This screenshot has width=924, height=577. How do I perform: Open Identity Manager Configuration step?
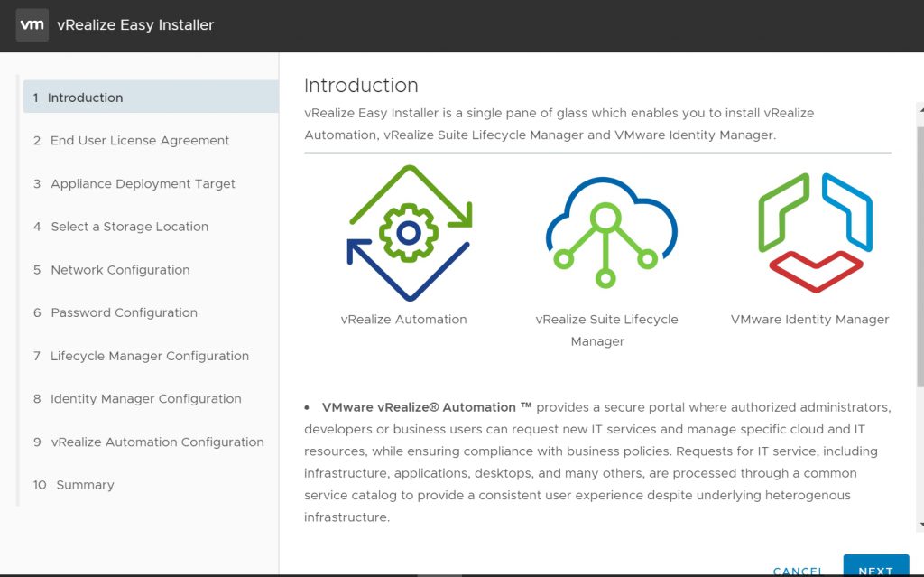coord(145,399)
